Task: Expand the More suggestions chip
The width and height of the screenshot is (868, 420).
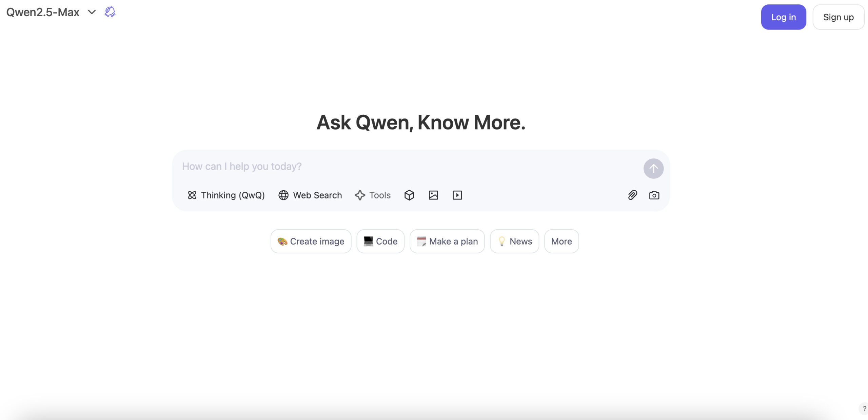Action: pos(561,241)
